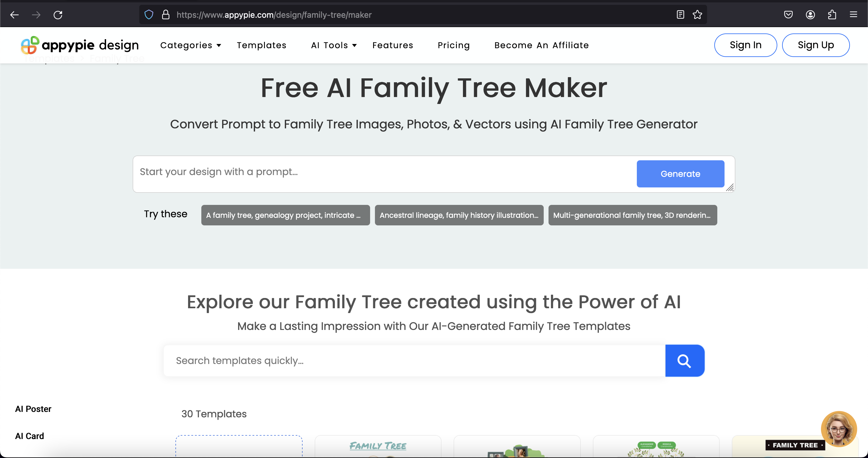
Task: Open Become An Affiliate
Action: pos(542,45)
